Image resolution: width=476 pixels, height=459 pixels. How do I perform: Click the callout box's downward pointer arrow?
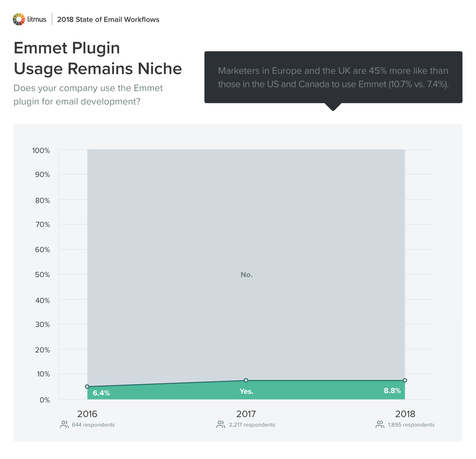click(x=333, y=107)
